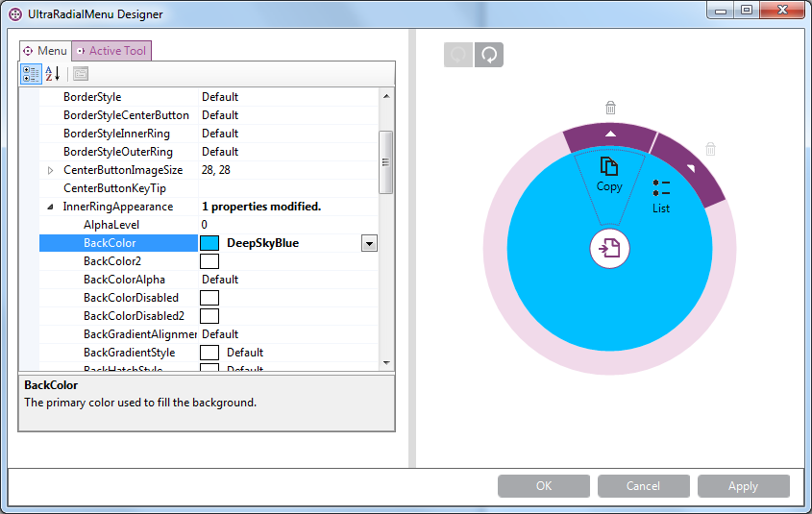Sort properties alphabetically
Image resolution: width=812 pixels, height=514 pixels.
click(53, 74)
